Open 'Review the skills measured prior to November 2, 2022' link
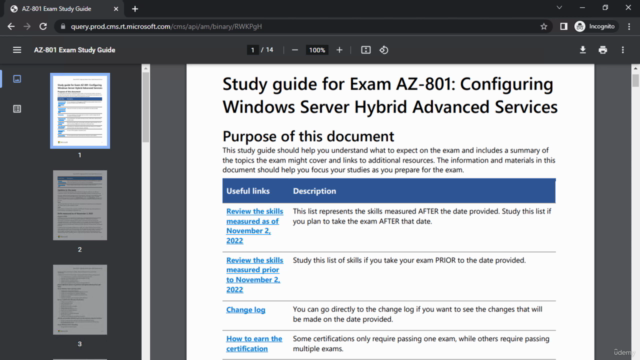 point(254,275)
